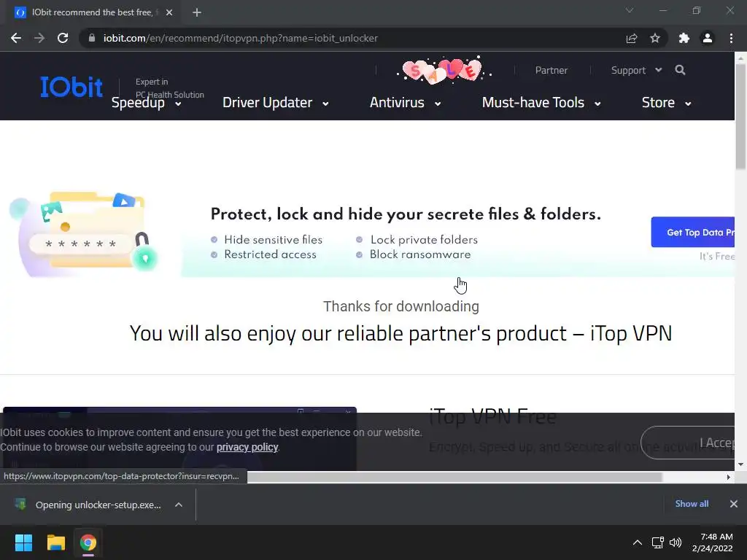Image resolution: width=747 pixels, height=560 pixels.
Task: Click the address bar URL field
Action: tap(241, 38)
